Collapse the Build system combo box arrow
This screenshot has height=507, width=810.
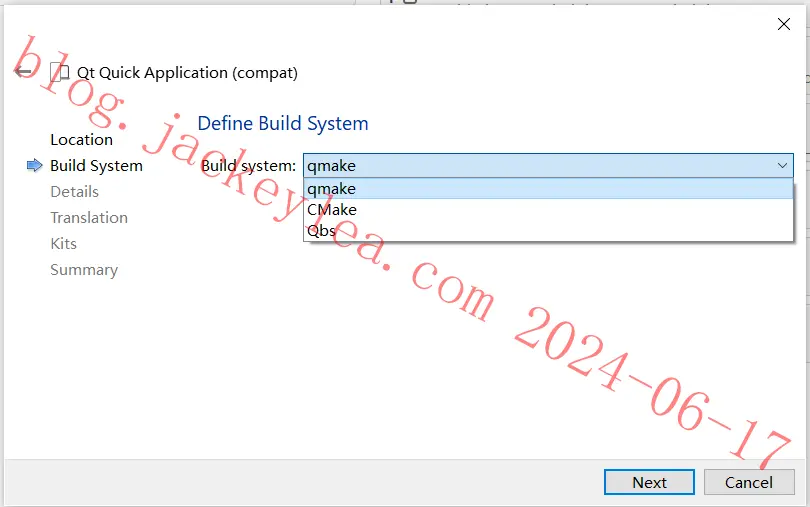point(782,166)
